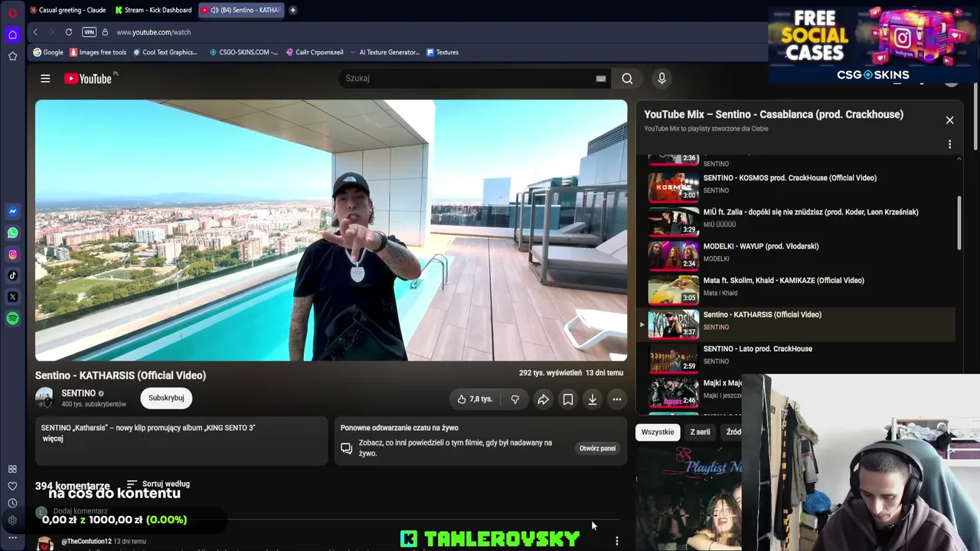Open browser settings gear in sidebar

coord(12,520)
